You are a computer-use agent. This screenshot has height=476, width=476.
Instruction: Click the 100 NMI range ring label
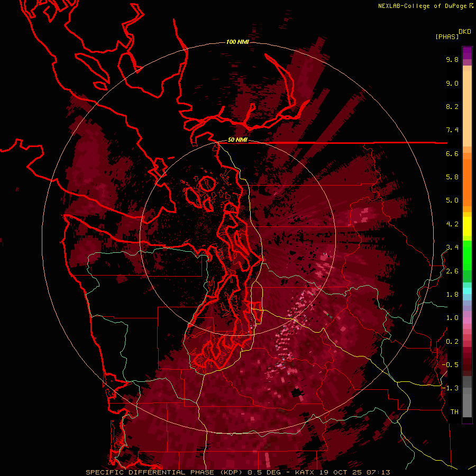tap(237, 42)
